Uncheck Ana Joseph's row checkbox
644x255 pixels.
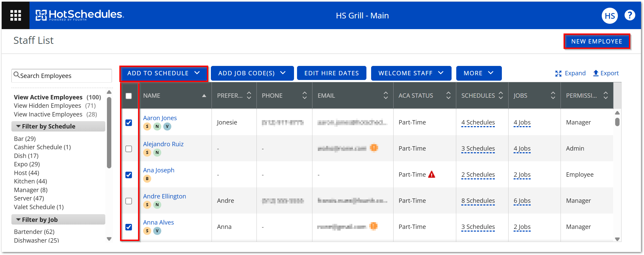tap(129, 175)
